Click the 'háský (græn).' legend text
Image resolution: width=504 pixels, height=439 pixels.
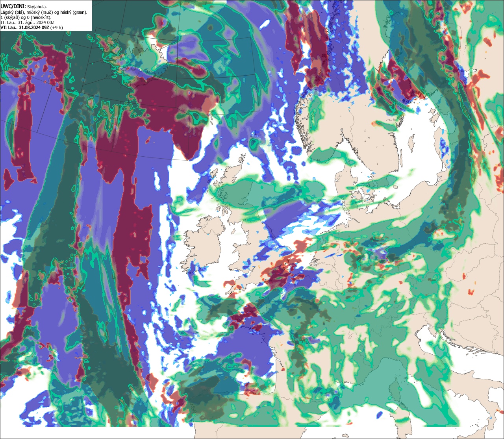point(74,13)
